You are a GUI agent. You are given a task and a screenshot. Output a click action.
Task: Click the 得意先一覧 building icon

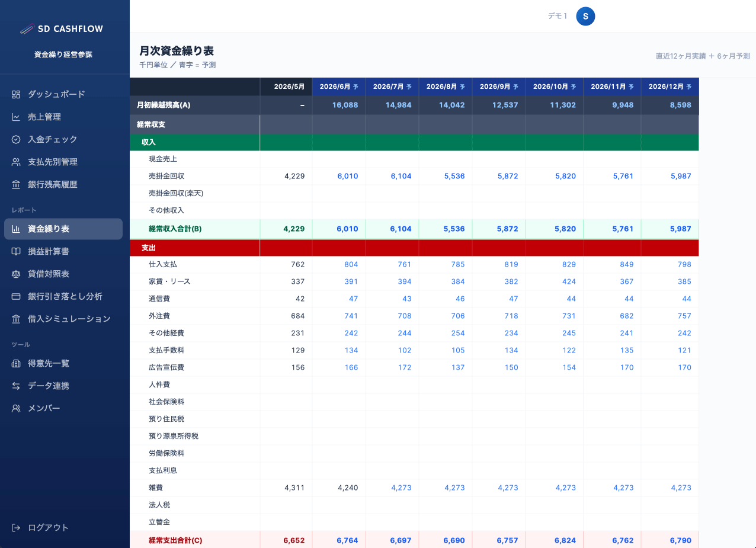pyautogui.click(x=16, y=363)
